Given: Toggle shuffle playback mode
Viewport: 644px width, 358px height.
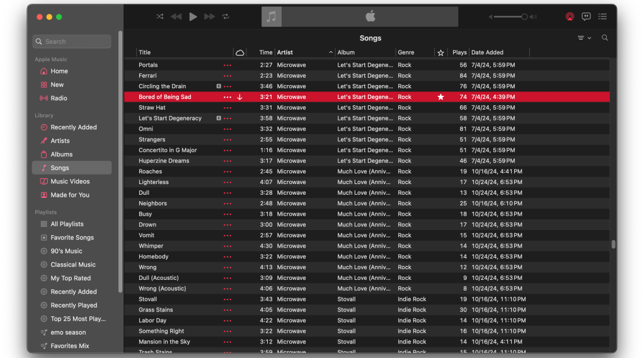Looking at the screenshot, I should (x=160, y=16).
